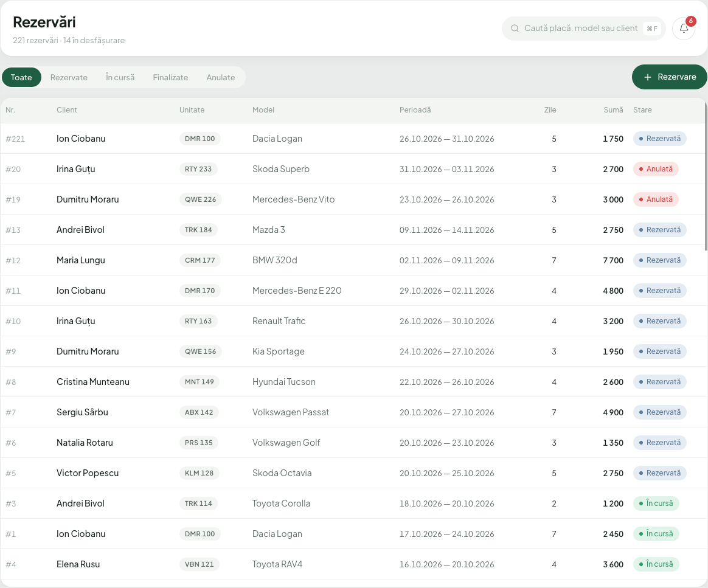708x588 pixels.
Task: Click the search magnifier icon
Action: [515, 29]
